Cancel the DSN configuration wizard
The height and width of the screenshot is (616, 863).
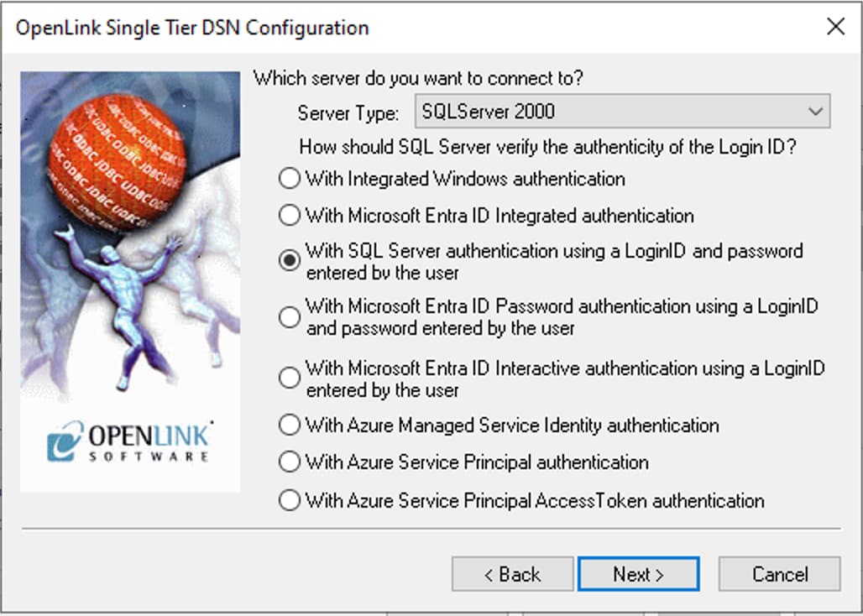[779, 574]
